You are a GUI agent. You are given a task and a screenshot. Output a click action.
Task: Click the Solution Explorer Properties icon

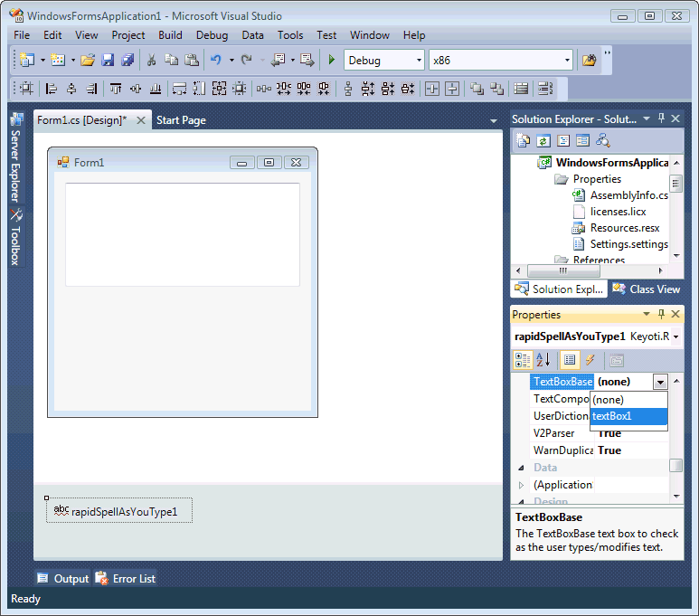[x=523, y=141]
